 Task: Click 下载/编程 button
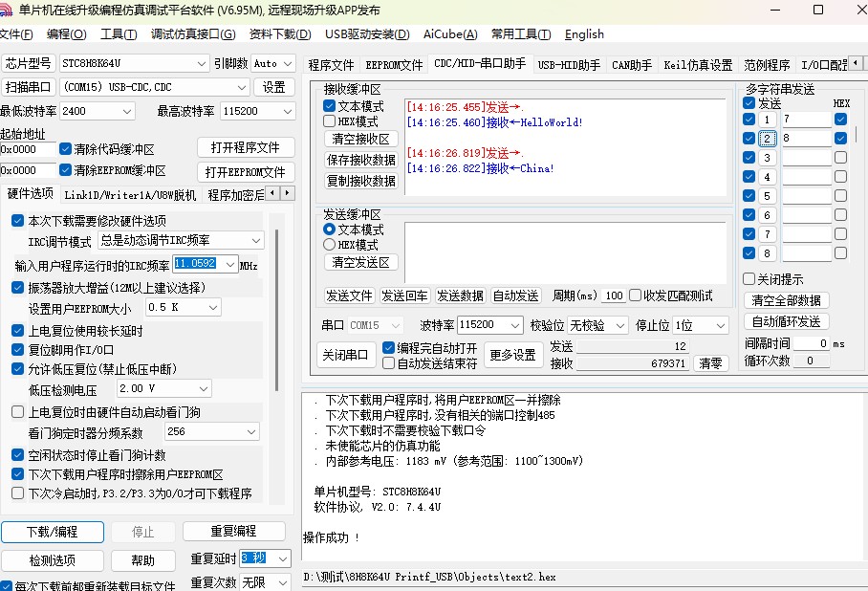(x=52, y=532)
